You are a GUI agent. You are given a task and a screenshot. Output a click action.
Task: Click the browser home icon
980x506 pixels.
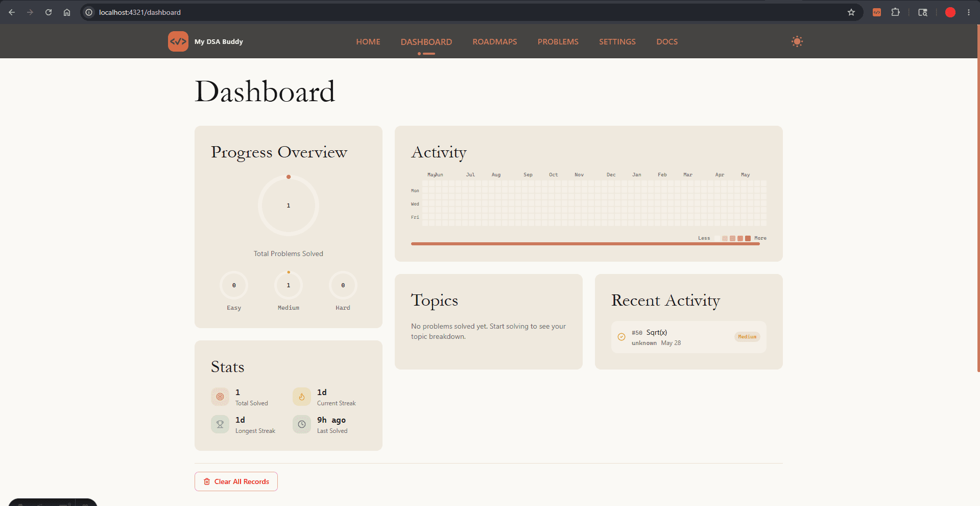point(67,12)
